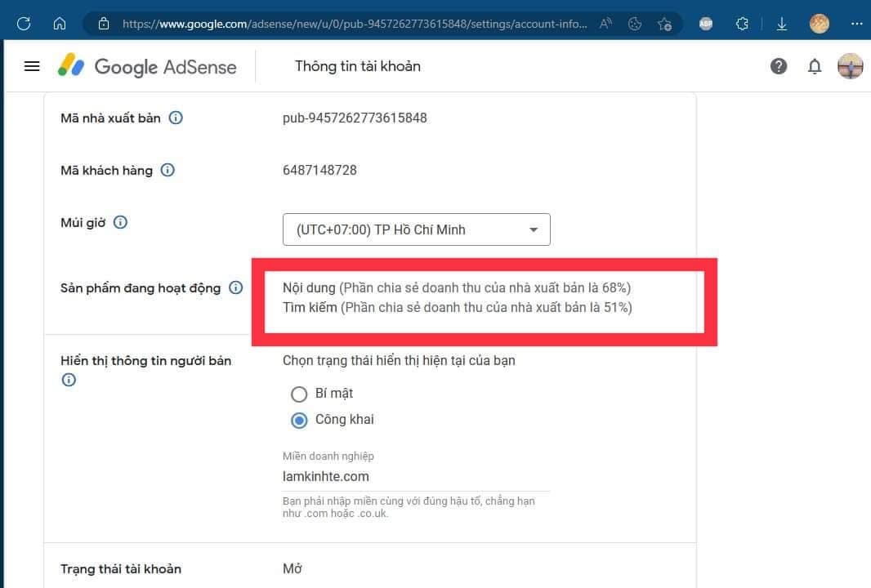View site info lock icon
Screen dimensions: 871x588
103,24
